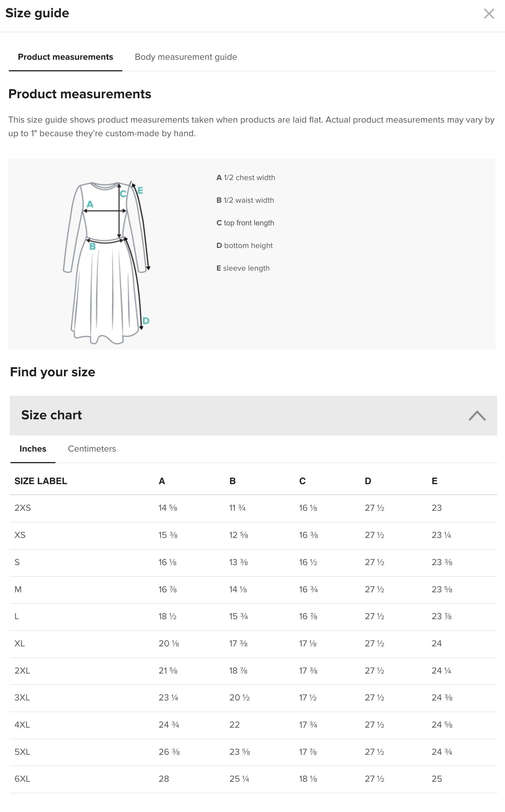Click the 6XL size row label
The image size is (505, 812).
(x=22, y=779)
